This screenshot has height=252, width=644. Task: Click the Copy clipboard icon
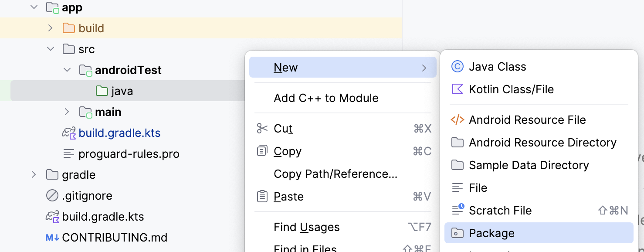click(x=262, y=151)
